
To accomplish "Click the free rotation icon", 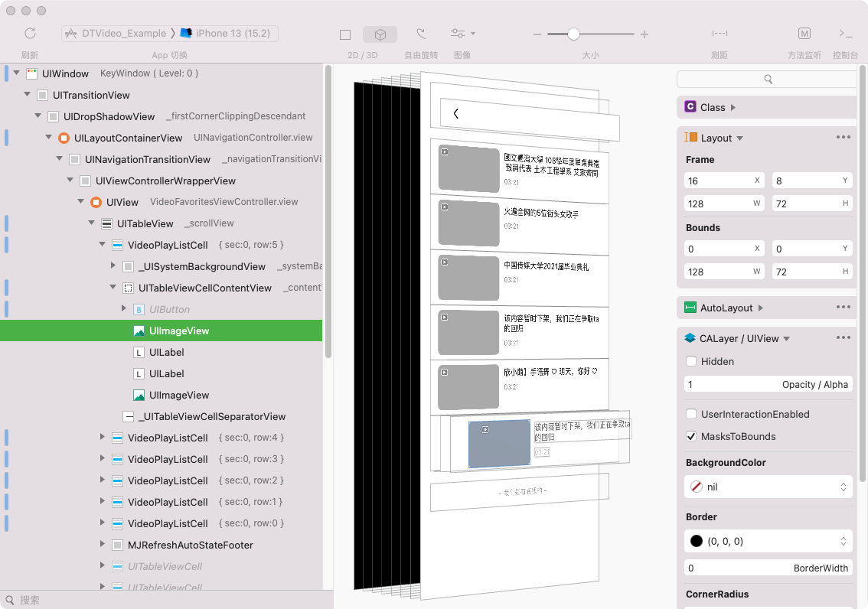I will pyautogui.click(x=421, y=34).
